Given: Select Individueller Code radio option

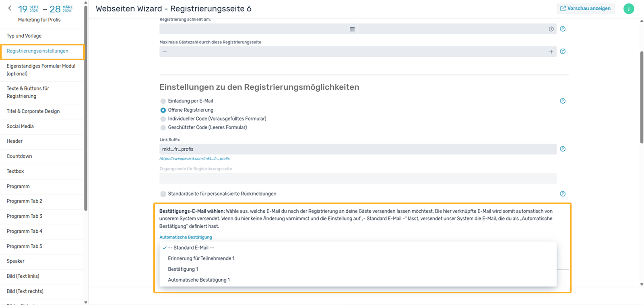Looking at the screenshot, I should pos(163,119).
